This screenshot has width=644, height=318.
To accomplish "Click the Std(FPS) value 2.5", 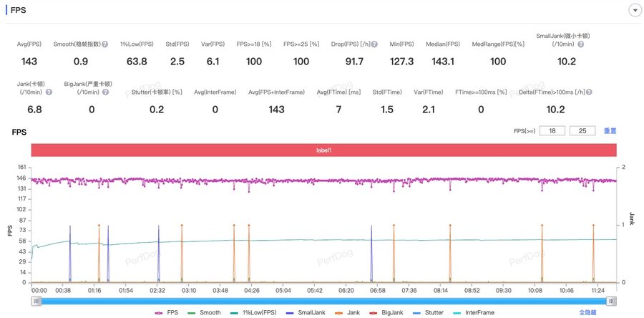I will click(177, 62).
